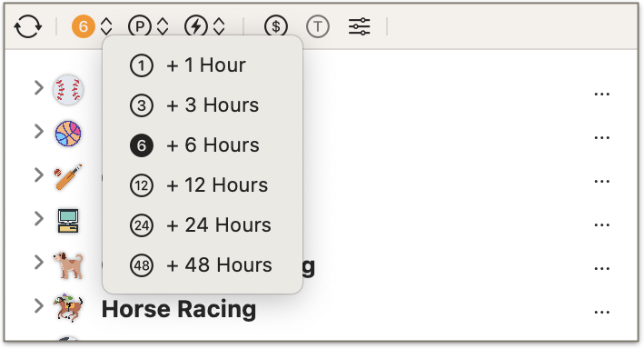
Task: Open more options for the dog row
Action: click(x=601, y=269)
